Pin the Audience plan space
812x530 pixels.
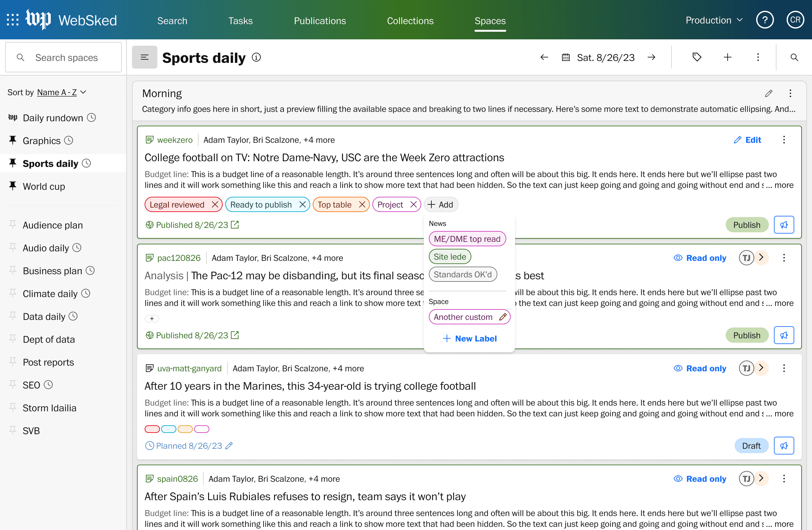(x=13, y=225)
